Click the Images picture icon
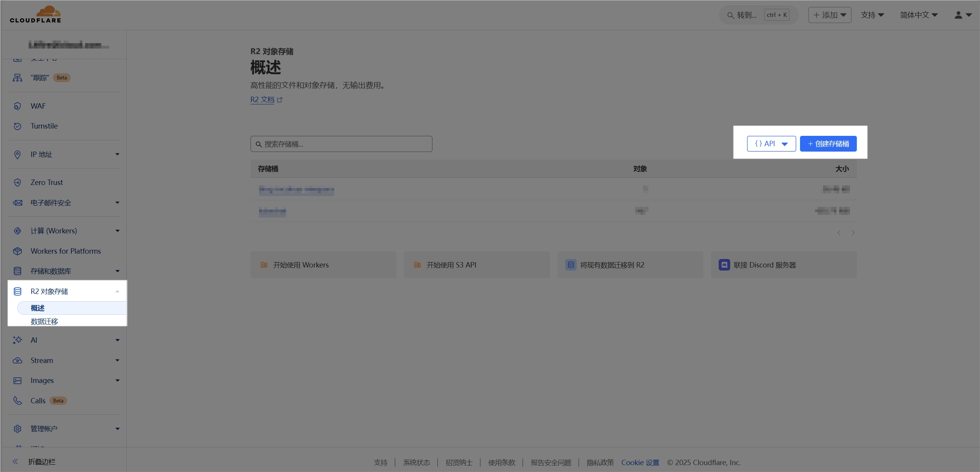980x472 pixels. pos(17,380)
